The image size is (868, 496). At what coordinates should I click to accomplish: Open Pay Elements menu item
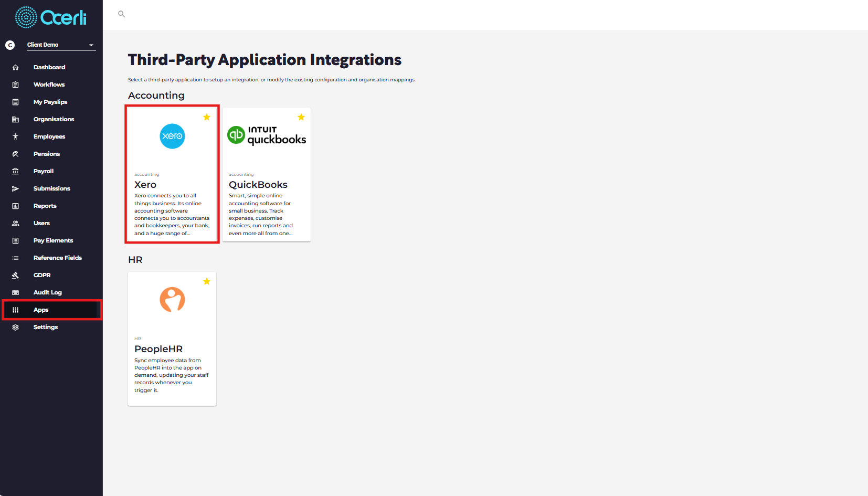point(54,240)
